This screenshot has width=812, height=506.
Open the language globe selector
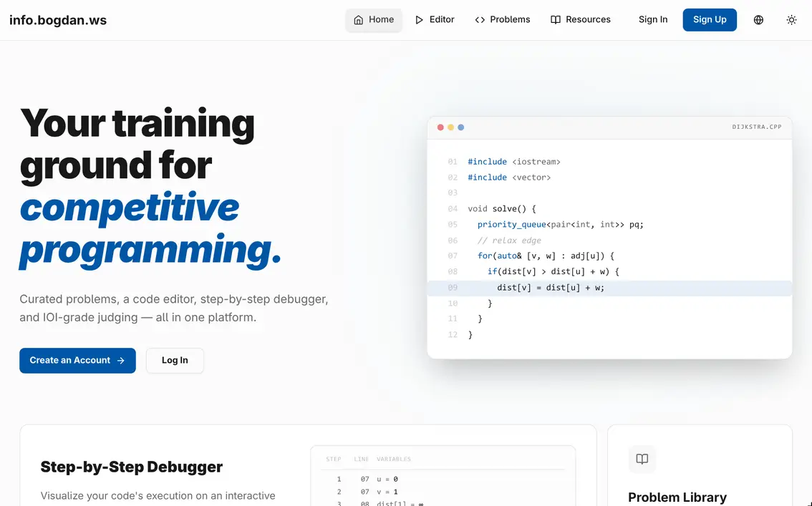[758, 19]
